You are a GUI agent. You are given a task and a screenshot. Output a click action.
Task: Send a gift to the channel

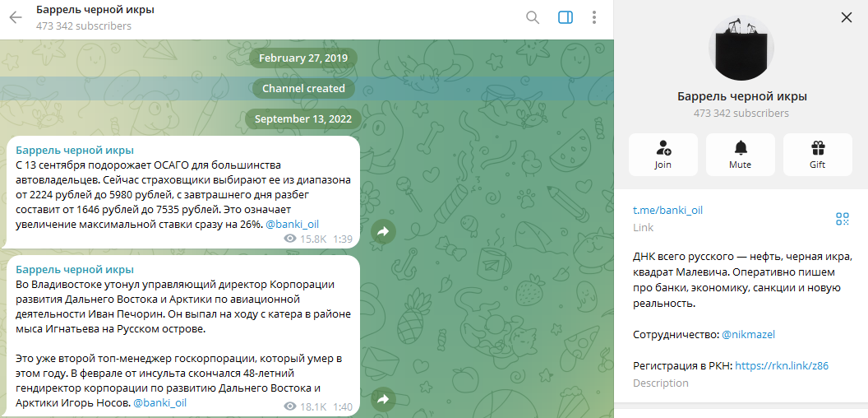(817, 155)
